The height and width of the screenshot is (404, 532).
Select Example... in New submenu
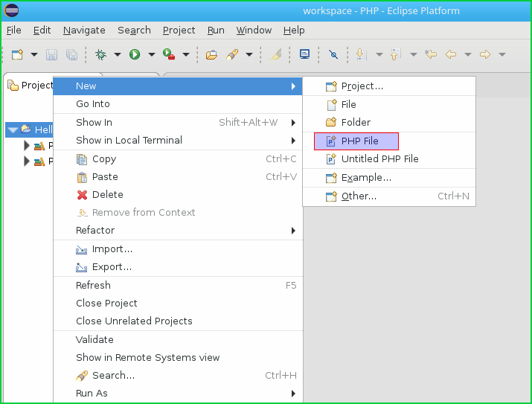pos(389,178)
